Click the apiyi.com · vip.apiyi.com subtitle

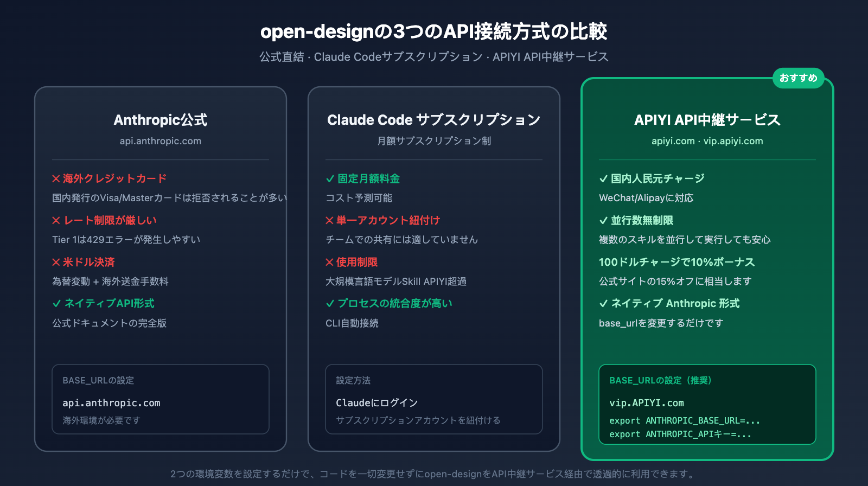tap(707, 141)
